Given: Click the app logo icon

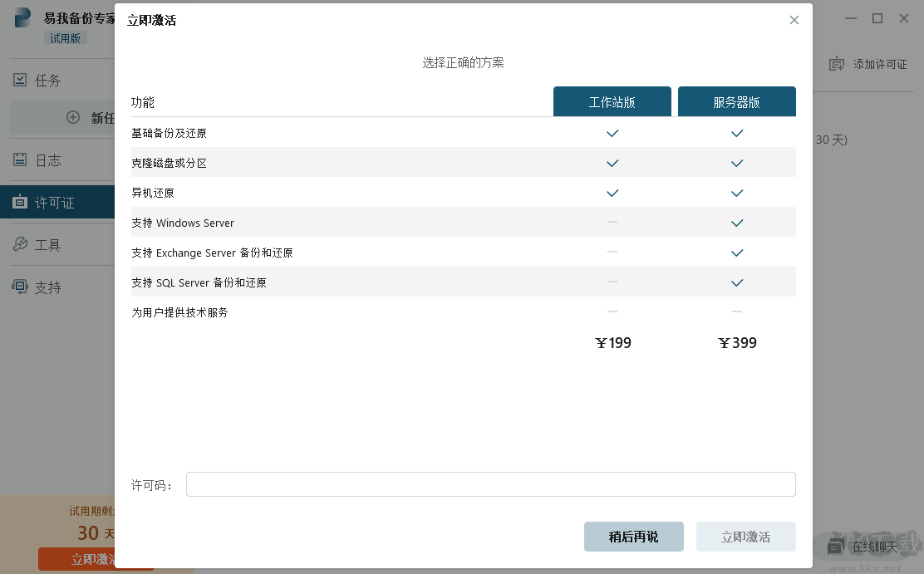Looking at the screenshot, I should 22,17.
